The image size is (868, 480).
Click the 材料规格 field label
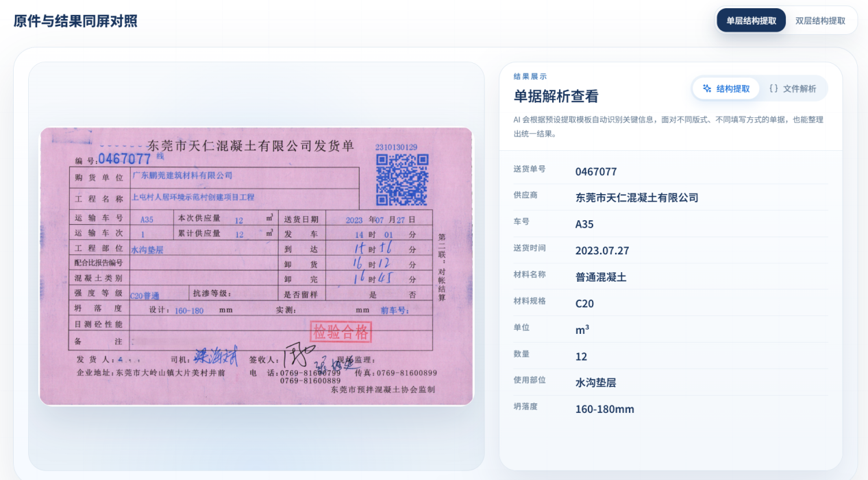(x=530, y=301)
